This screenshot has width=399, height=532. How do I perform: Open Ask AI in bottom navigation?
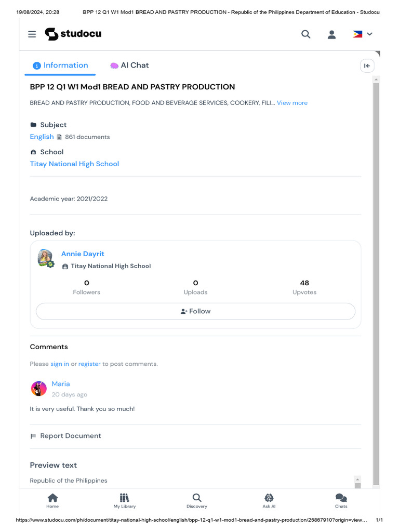(x=269, y=500)
